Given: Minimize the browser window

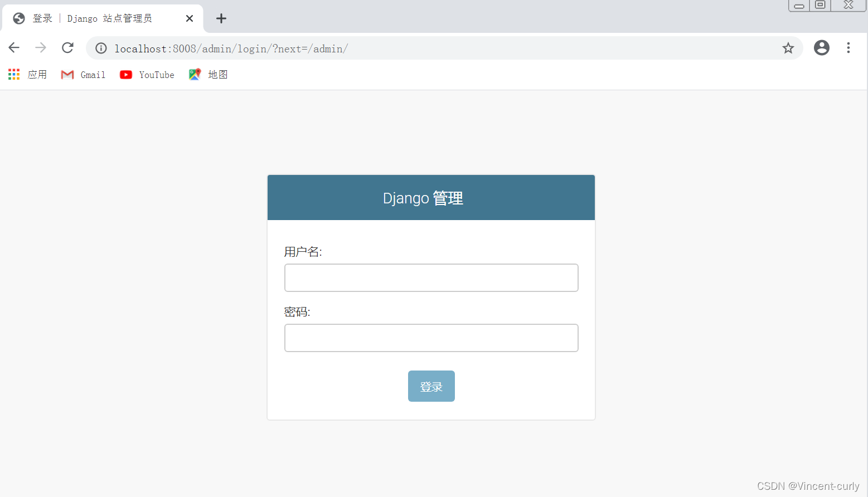Looking at the screenshot, I should tap(799, 6).
